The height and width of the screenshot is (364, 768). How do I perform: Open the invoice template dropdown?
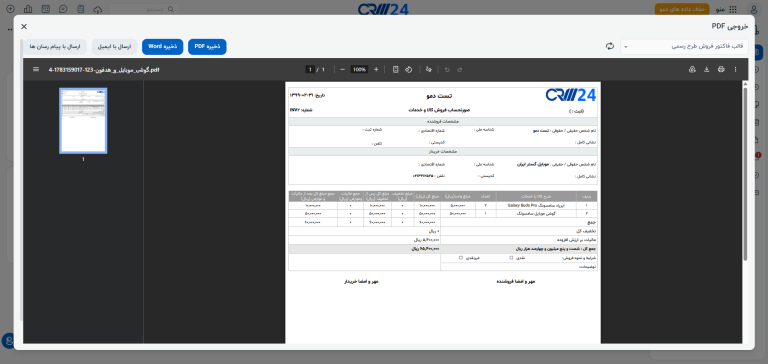pos(684,47)
